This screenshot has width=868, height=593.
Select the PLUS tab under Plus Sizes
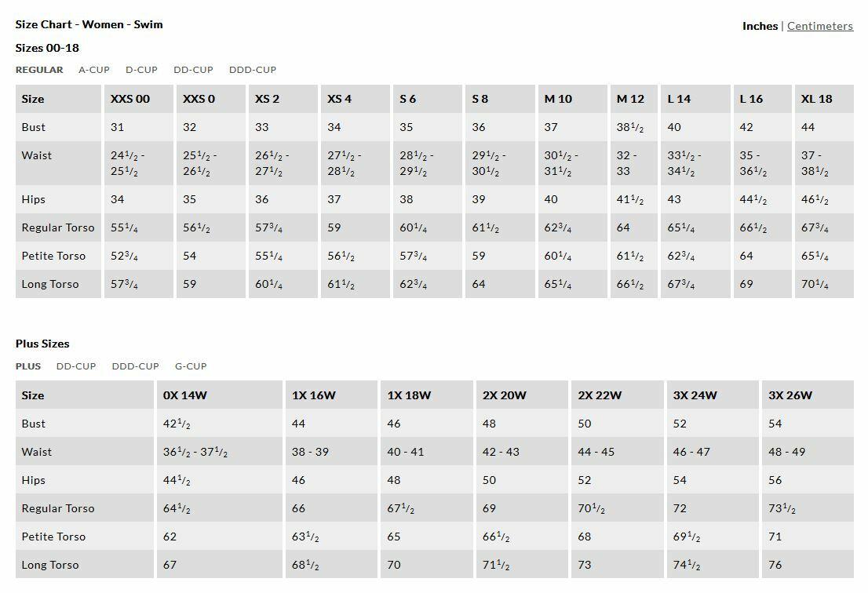pos(28,366)
